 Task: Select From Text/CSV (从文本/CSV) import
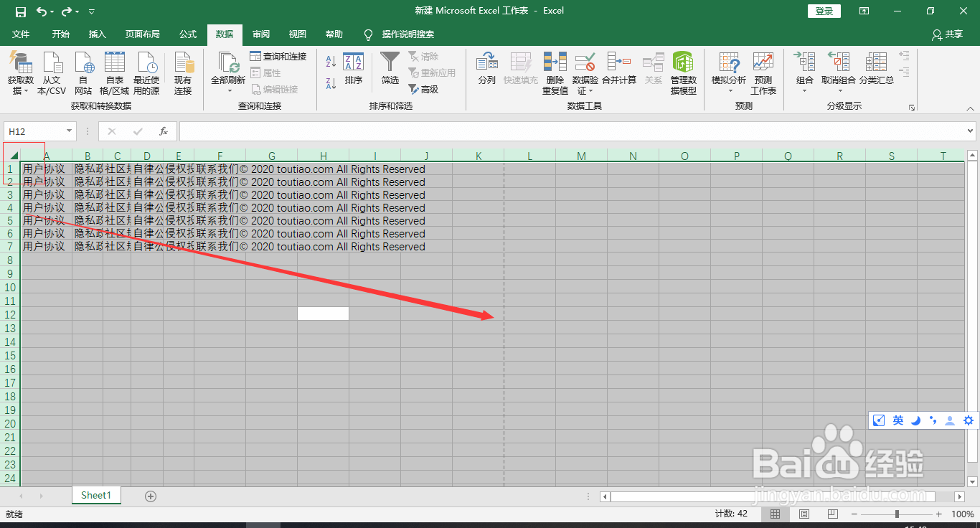(x=52, y=73)
